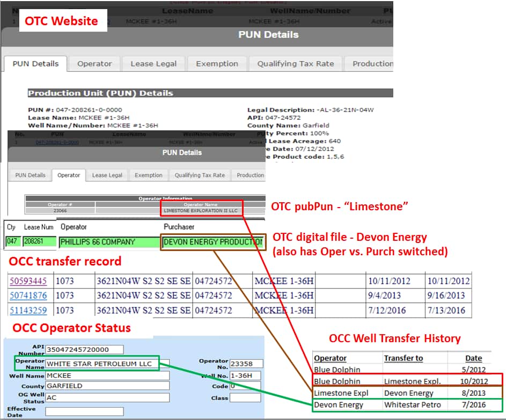
Task: Click Transfer to column header in transfer history
Action: 404,358
